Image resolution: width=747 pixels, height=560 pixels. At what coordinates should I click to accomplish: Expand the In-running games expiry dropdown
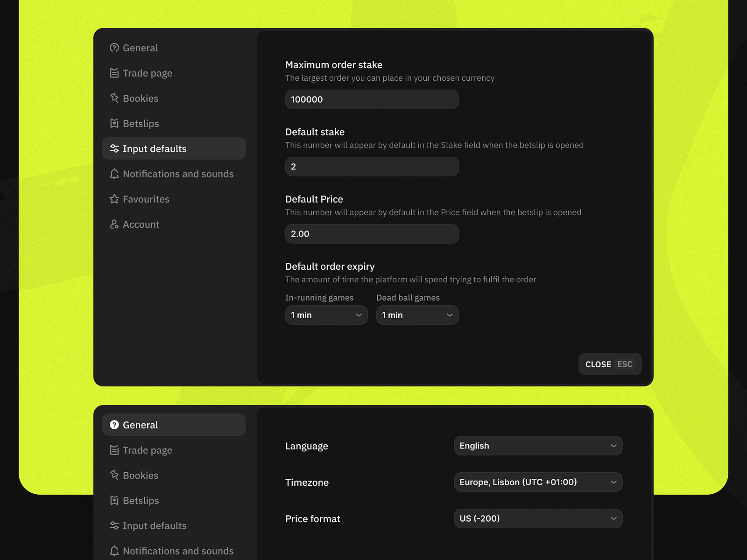326,315
